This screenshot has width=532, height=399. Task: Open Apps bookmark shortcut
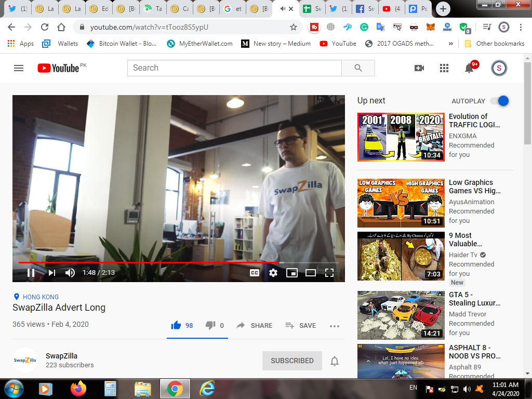21,44
